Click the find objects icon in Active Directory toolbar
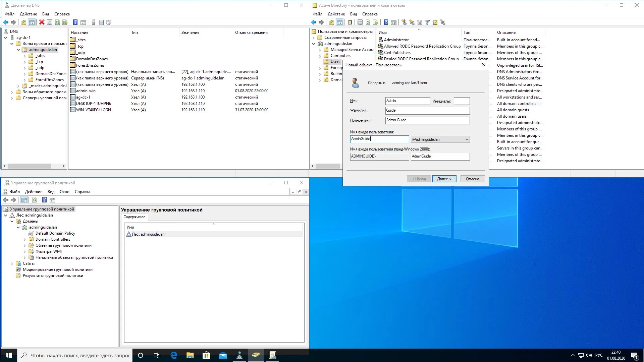Screen dimensions: 644x362 tap(435, 22)
